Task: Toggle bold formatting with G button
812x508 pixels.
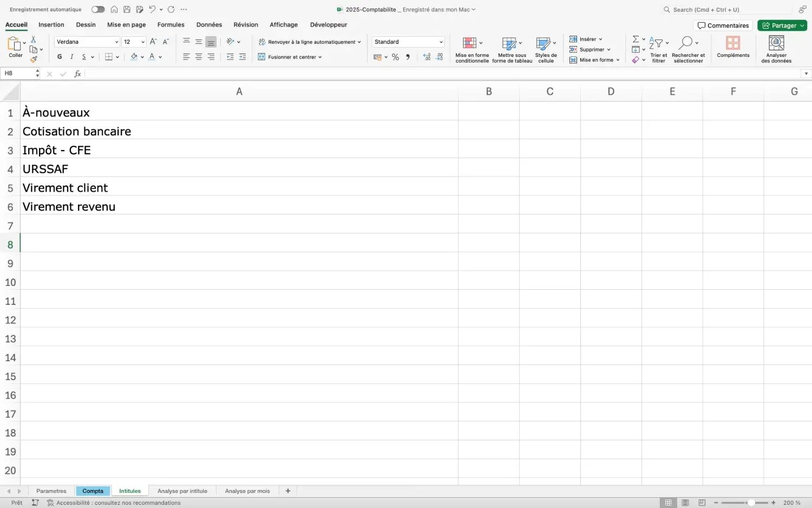Action: tap(60, 57)
